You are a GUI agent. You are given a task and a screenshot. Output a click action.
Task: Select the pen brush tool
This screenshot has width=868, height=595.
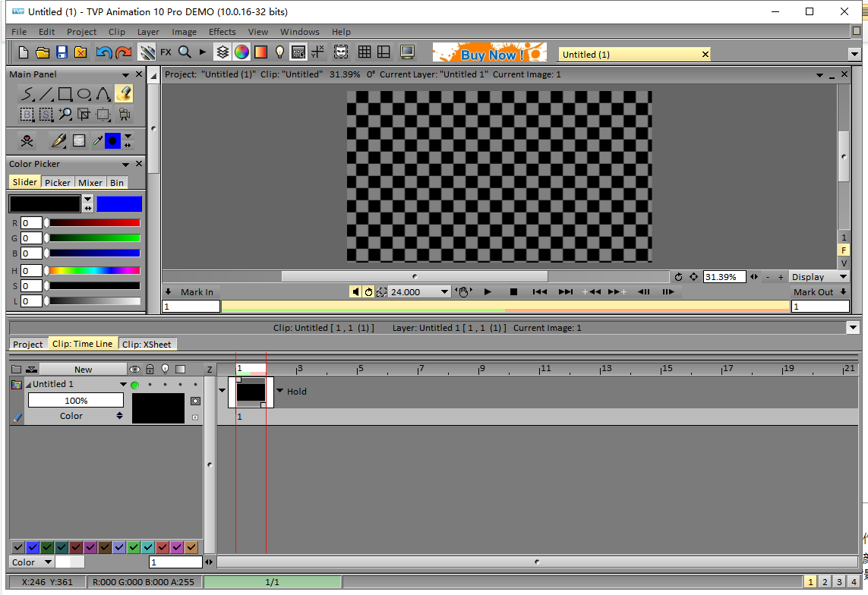pyautogui.click(x=58, y=140)
